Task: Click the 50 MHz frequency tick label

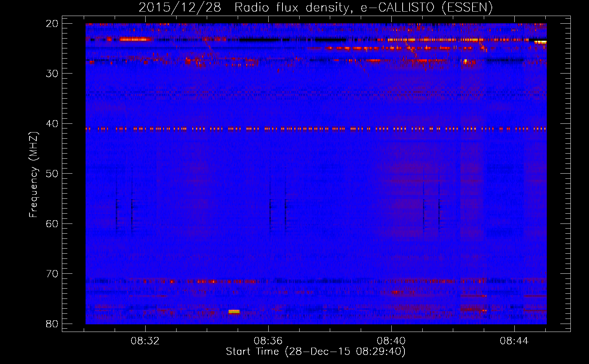Action: click(52, 174)
